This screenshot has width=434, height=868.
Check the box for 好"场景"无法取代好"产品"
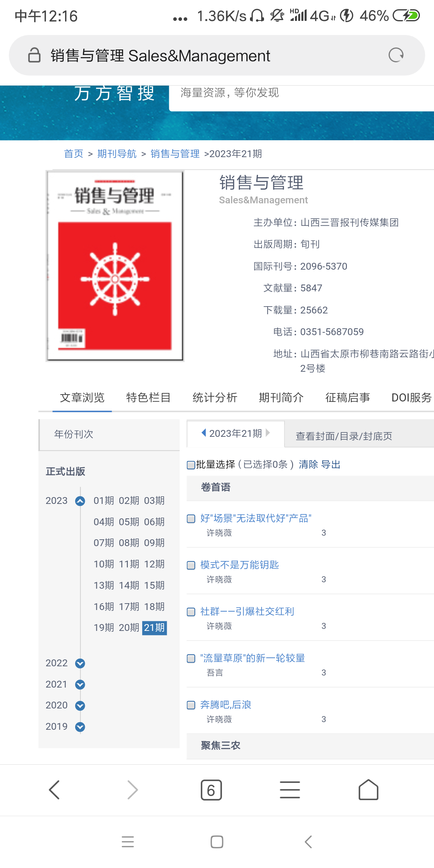[191, 519]
